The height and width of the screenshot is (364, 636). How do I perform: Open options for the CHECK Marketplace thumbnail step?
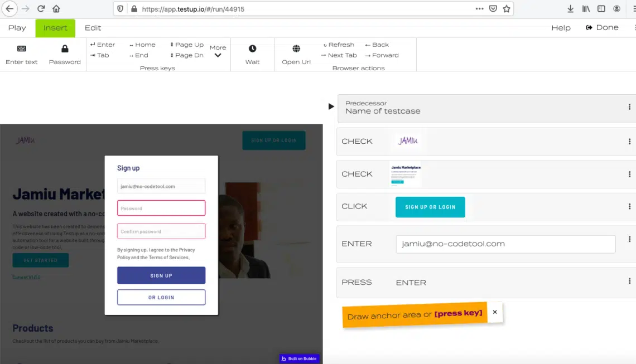click(629, 174)
